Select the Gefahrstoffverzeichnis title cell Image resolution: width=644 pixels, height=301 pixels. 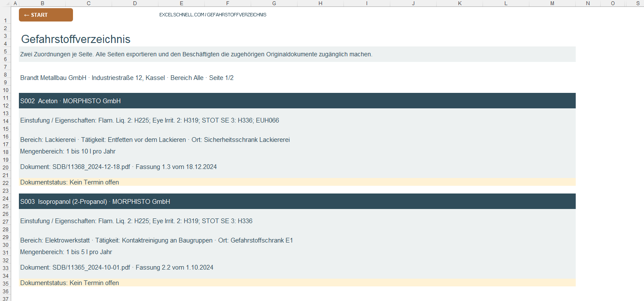pos(76,39)
